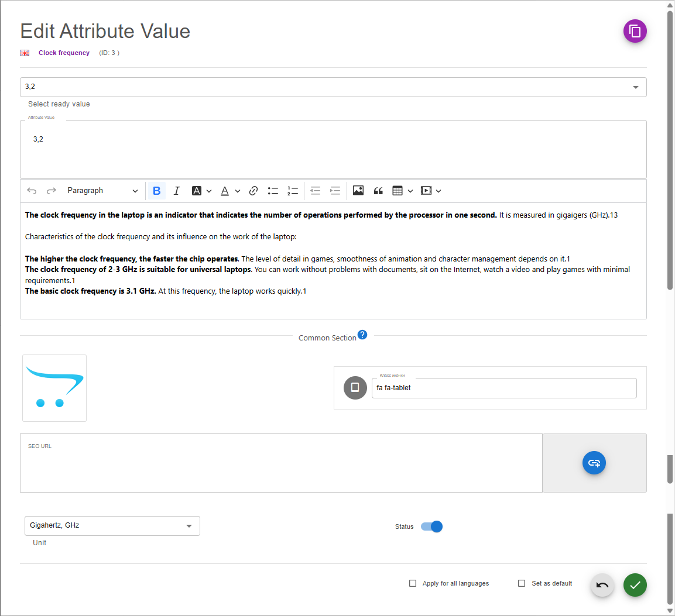Toggle the Status switch
This screenshot has width=675, height=616.
pyautogui.click(x=432, y=526)
